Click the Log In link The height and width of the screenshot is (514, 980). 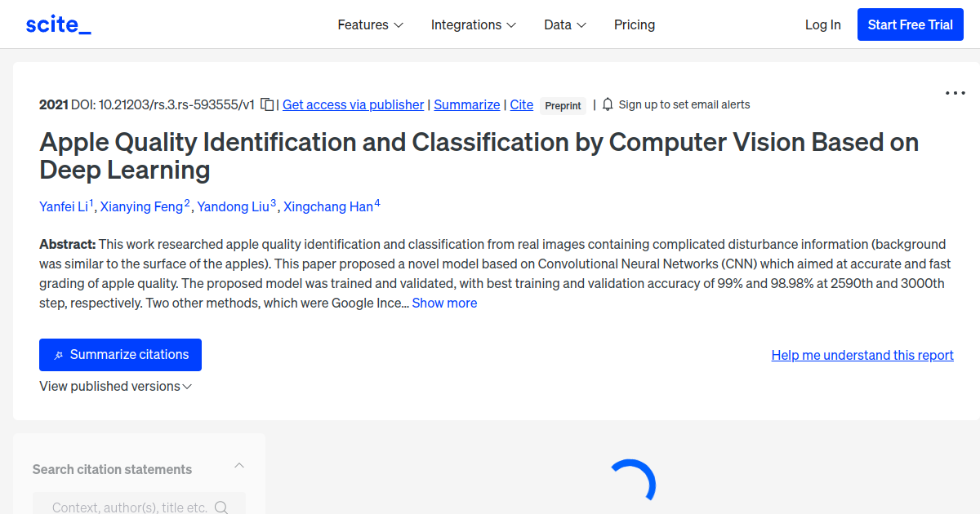point(822,24)
